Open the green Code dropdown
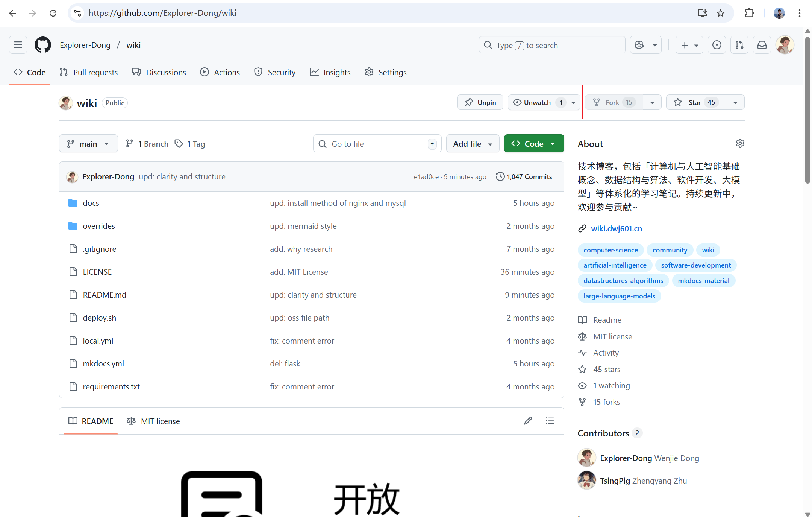Viewport: 812px width, 517px height. pyautogui.click(x=533, y=144)
